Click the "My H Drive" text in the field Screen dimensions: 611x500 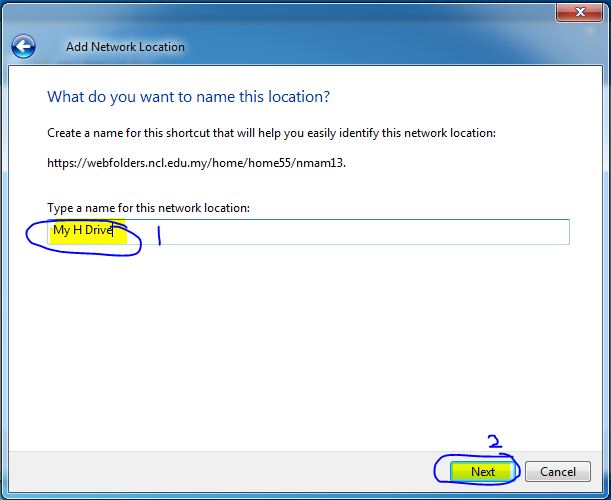tap(83, 231)
